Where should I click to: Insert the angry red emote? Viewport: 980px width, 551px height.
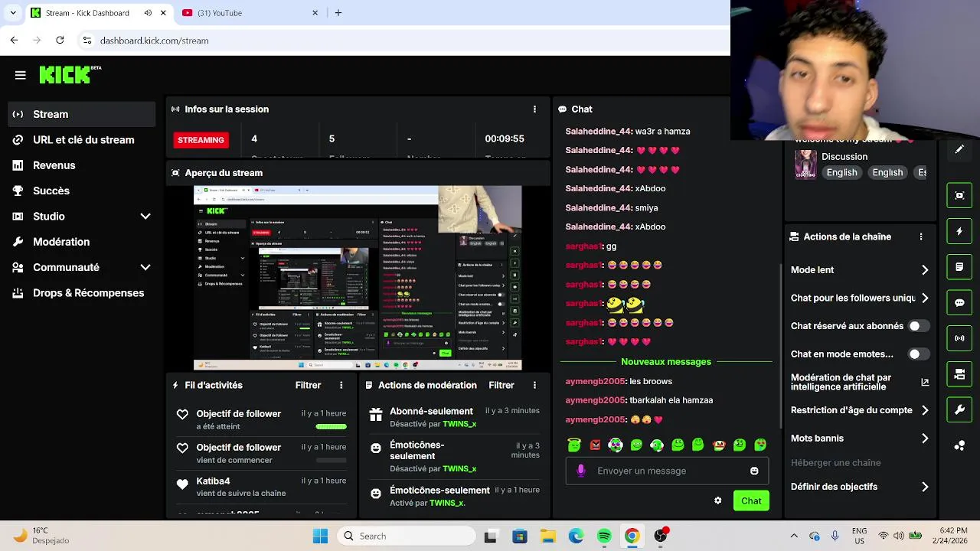[x=595, y=445]
